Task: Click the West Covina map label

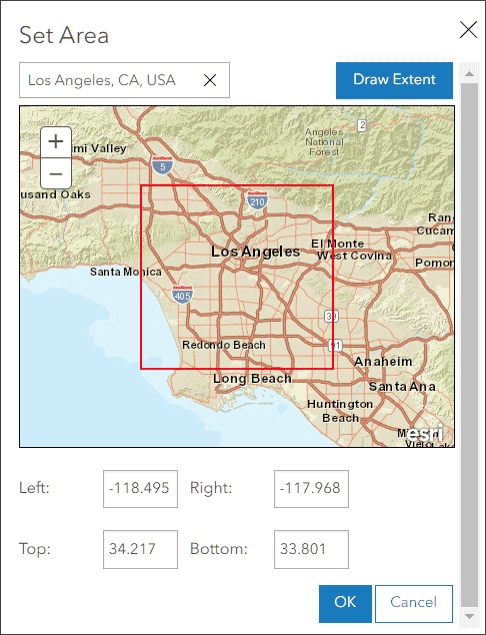Action: coord(354,256)
